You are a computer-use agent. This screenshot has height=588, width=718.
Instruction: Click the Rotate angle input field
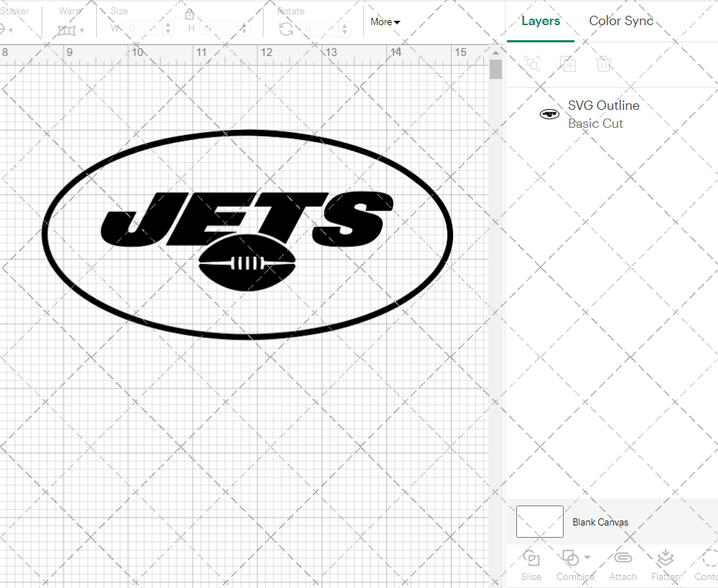pos(320,29)
